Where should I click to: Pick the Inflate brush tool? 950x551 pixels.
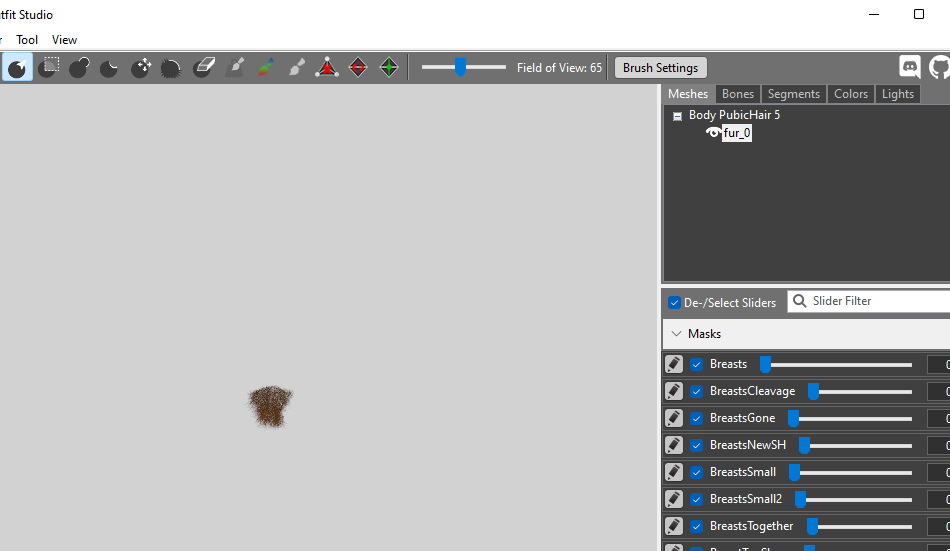click(79, 67)
